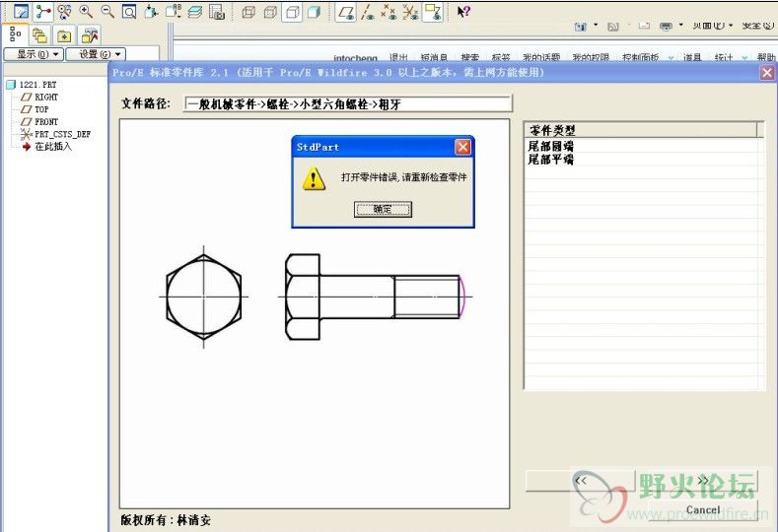The width and height of the screenshot is (778, 532).
Task: Select the orient mode icon
Action: tap(64, 12)
